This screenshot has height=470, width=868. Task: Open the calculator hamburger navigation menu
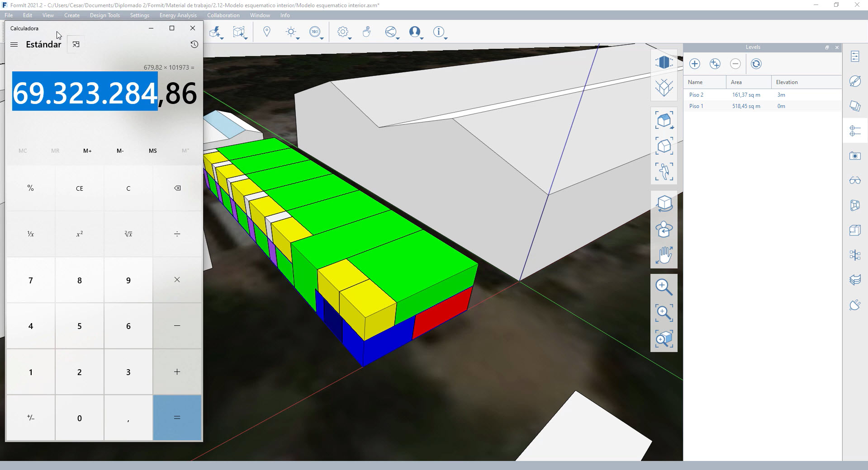pos(14,44)
